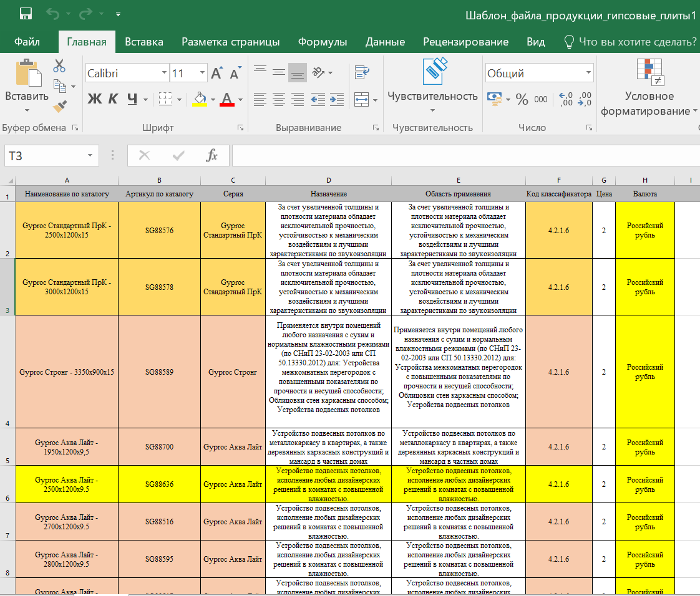Screen dimensions: 700x596
Task: Open the Calibri font name dropdown
Action: (x=164, y=73)
